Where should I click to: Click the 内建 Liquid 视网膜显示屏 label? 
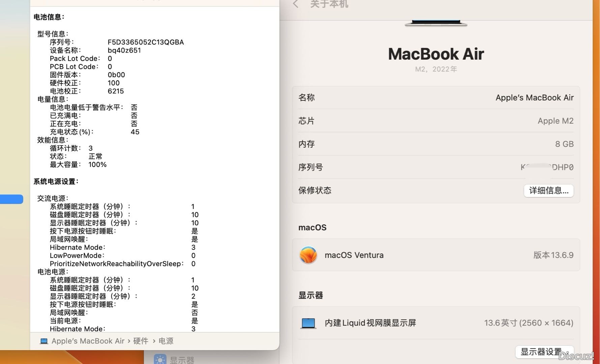click(370, 323)
